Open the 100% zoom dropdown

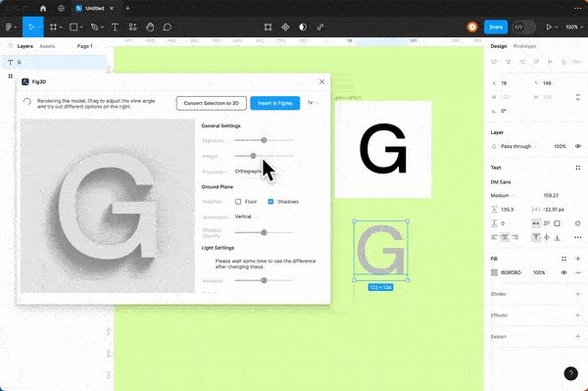(x=574, y=27)
